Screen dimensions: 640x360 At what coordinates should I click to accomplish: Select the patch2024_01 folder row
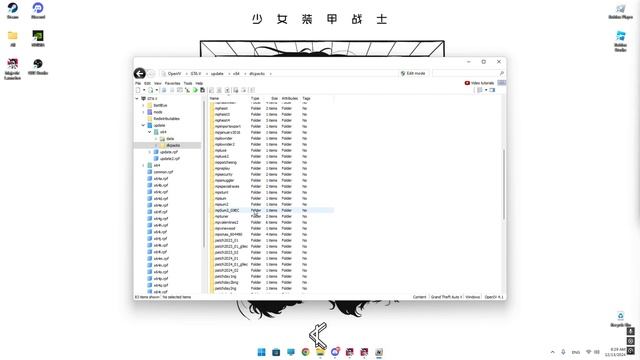pos(272,258)
